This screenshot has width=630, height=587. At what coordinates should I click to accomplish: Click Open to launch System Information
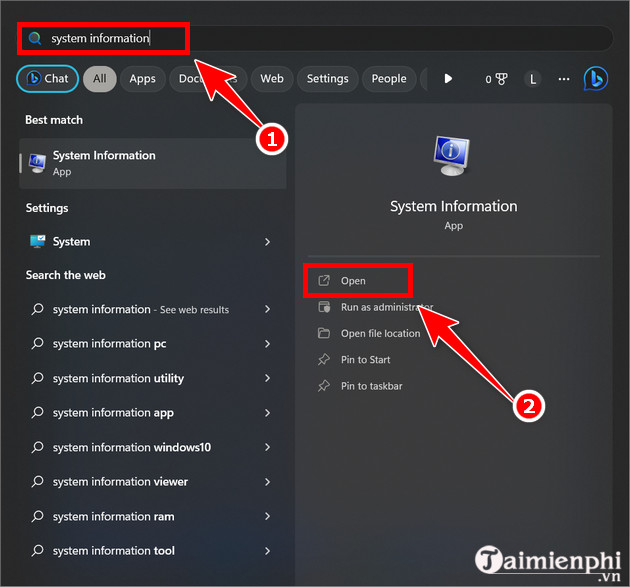(x=353, y=281)
